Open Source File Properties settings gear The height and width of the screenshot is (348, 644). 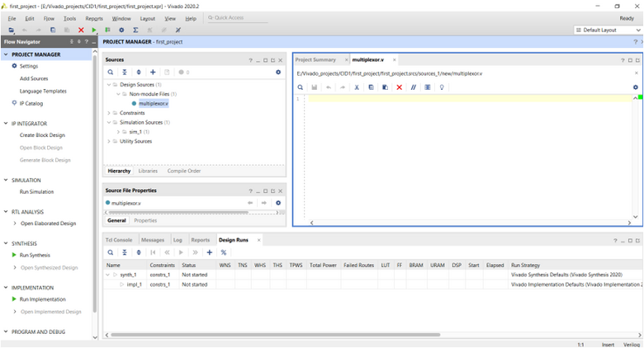click(278, 203)
